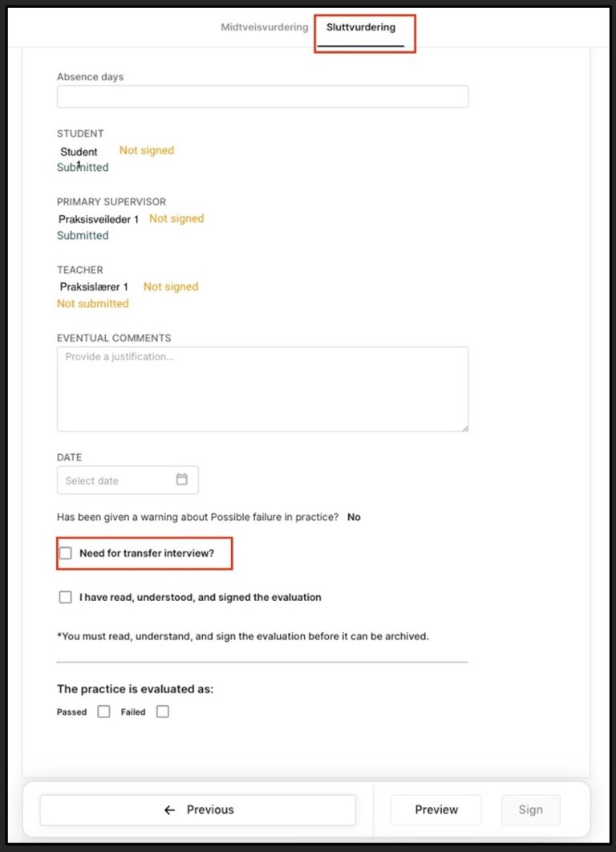
Task: Click the Student's 'Not signed' status
Action: tap(147, 151)
